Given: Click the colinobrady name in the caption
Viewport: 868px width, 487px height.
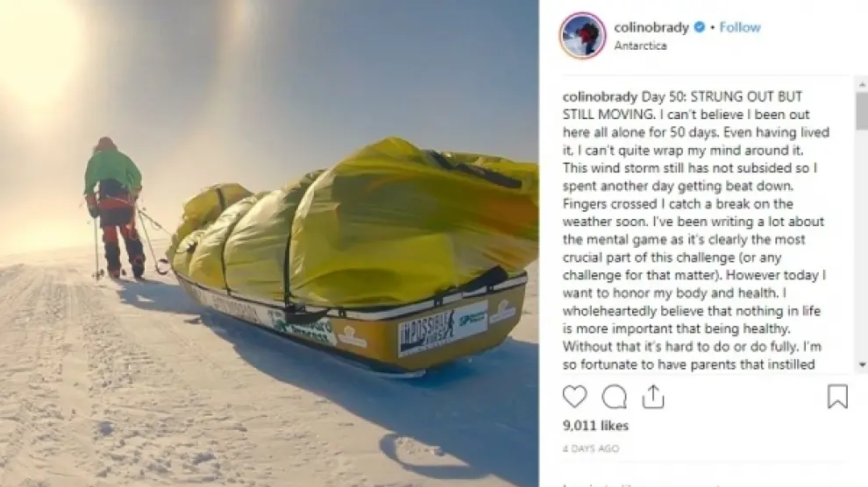Looking at the screenshot, I should point(600,96).
